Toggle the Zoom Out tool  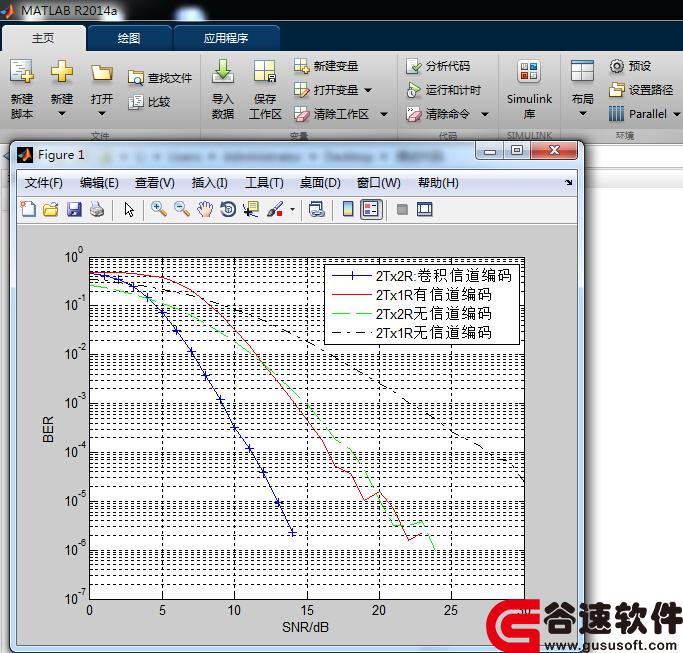[x=182, y=209]
